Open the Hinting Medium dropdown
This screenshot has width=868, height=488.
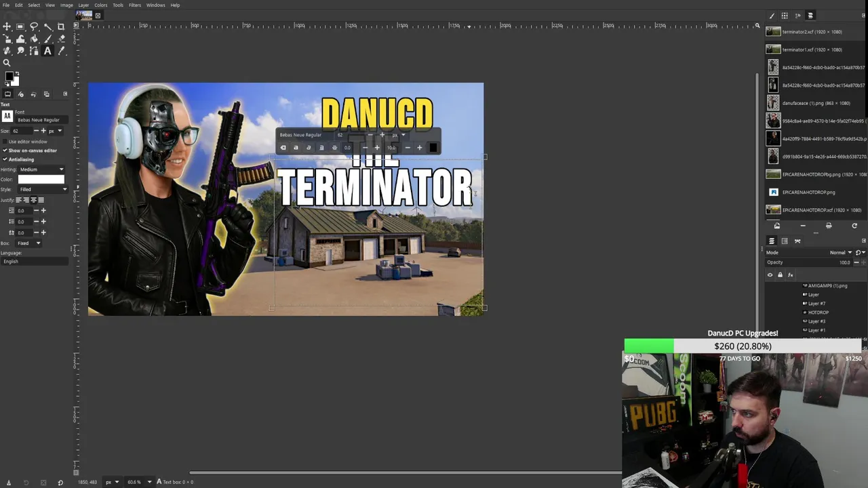(41, 169)
